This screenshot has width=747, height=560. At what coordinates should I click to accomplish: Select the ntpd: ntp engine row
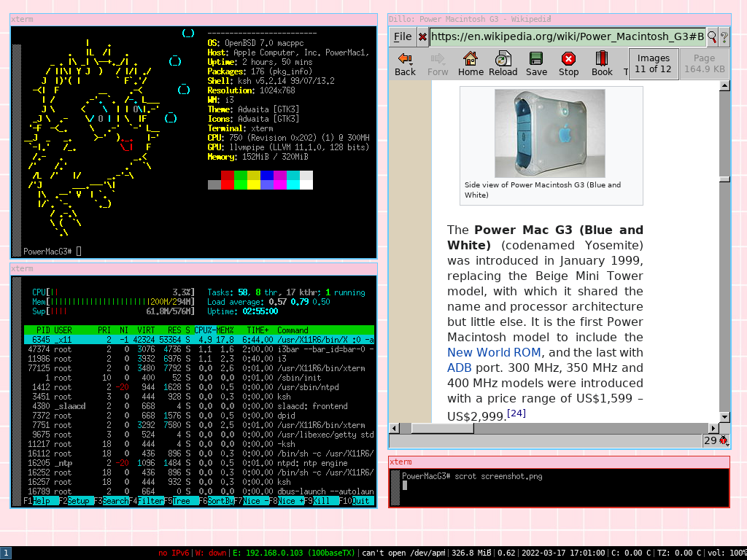[x=199, y=463]
